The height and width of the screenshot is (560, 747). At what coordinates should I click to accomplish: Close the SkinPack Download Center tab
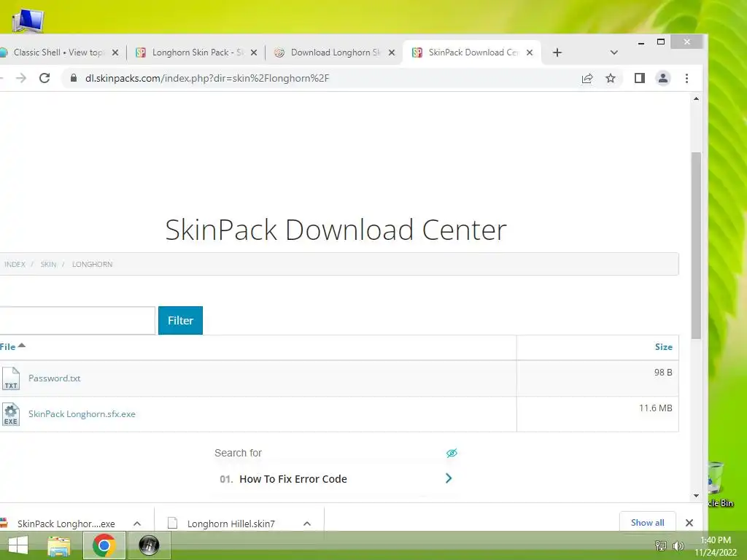click(x=530, y=52)
